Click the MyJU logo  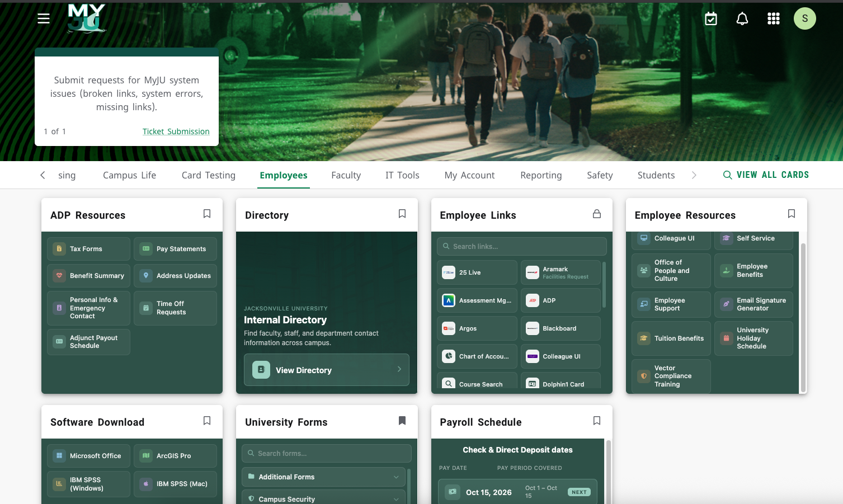[x=86, y=18]
